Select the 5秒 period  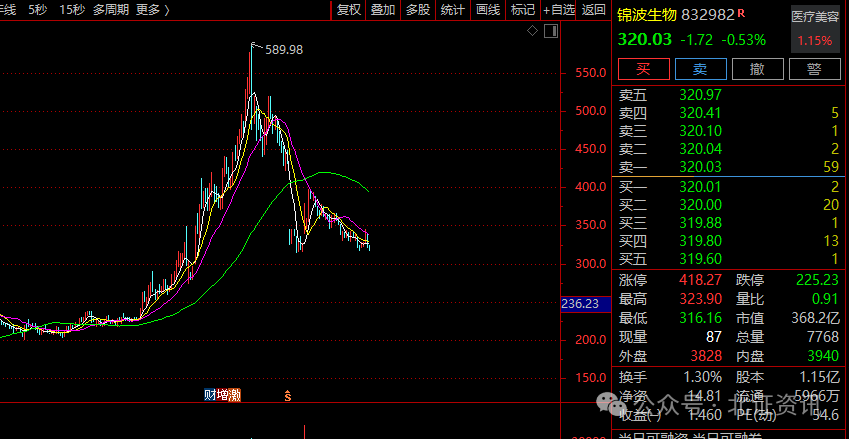click(38, 10)
